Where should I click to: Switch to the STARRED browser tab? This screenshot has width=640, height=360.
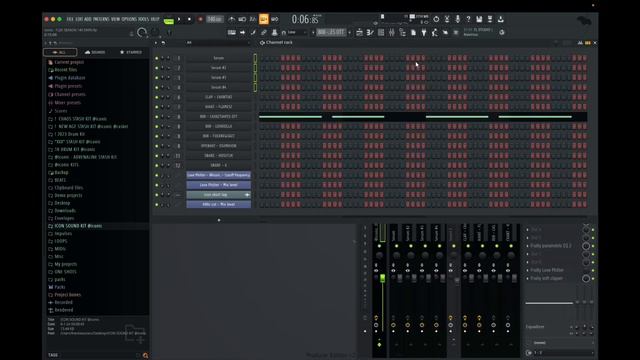click(131, 52)
